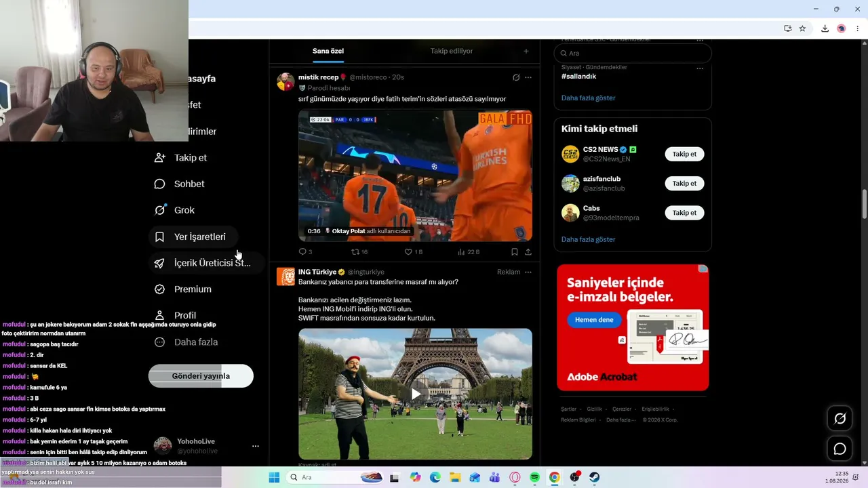Image resolution: width=868 pixels, height=488 pixels.
Task: Switch to the Takip ediliyor tab
Action: (x=452, y=51)
